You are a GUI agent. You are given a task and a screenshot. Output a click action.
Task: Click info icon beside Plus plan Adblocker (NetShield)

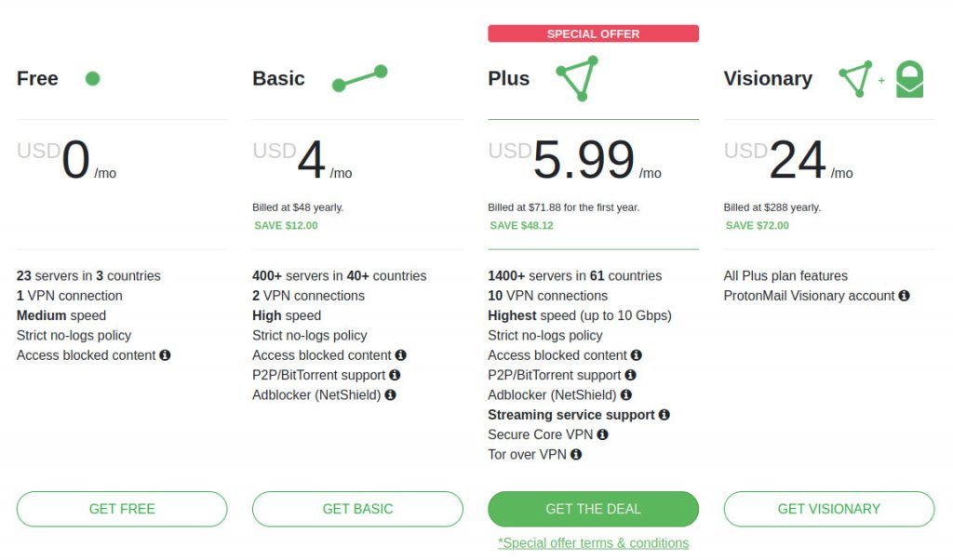pos(626,394)
